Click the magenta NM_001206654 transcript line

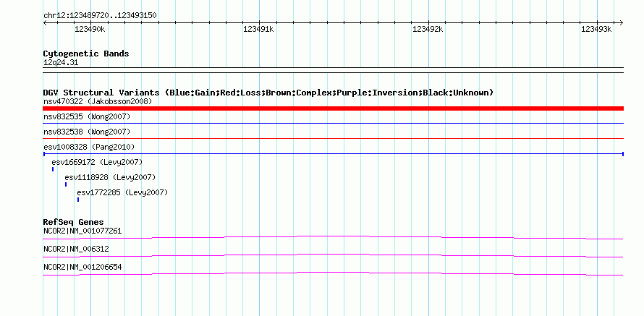333,273
